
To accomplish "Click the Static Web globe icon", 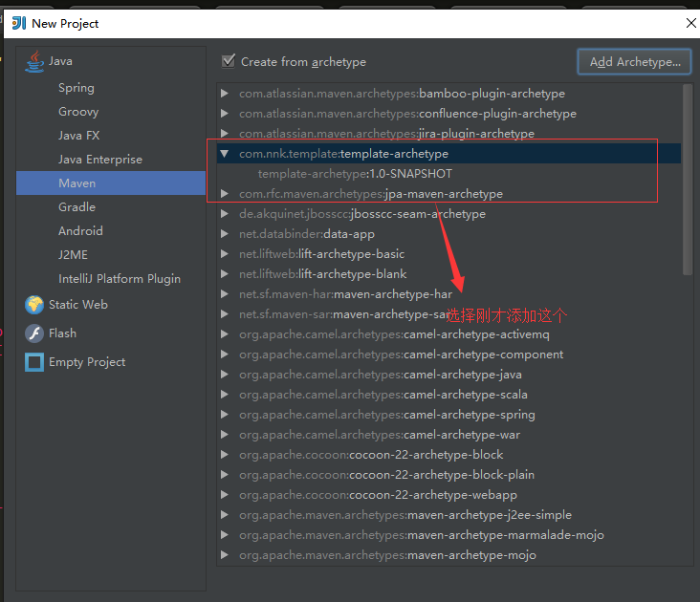I will 34,305.
